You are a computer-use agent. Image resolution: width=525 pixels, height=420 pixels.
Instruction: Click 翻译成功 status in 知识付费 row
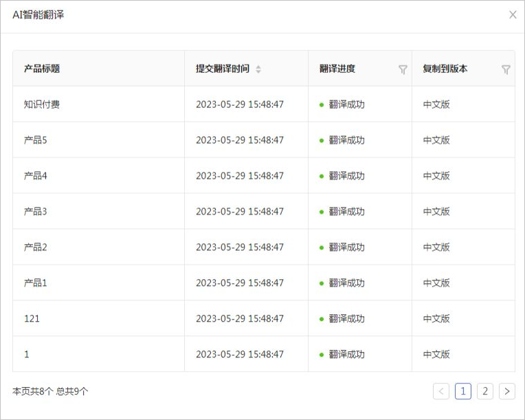[x=346, y=104]
